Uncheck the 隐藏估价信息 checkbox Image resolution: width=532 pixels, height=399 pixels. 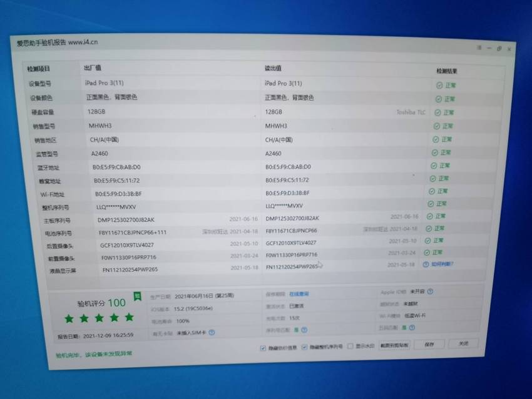(x=263, y=348)
